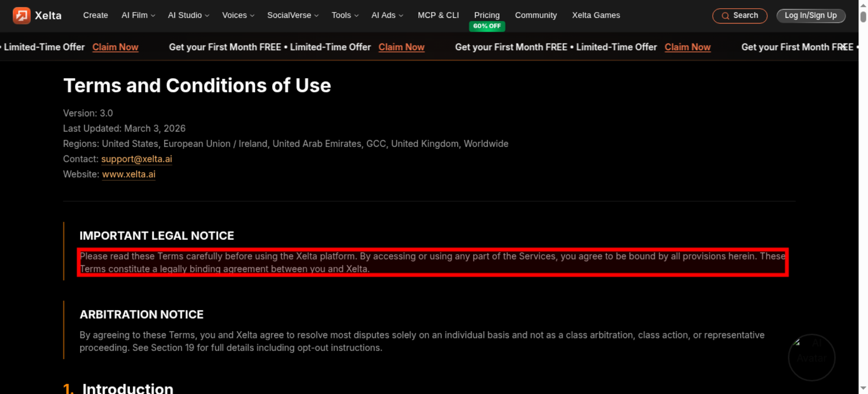The image size is (868, 394).
Task: Click the 'Introduction' section heading
Action: pyautogui.click(x=128, y=388)
